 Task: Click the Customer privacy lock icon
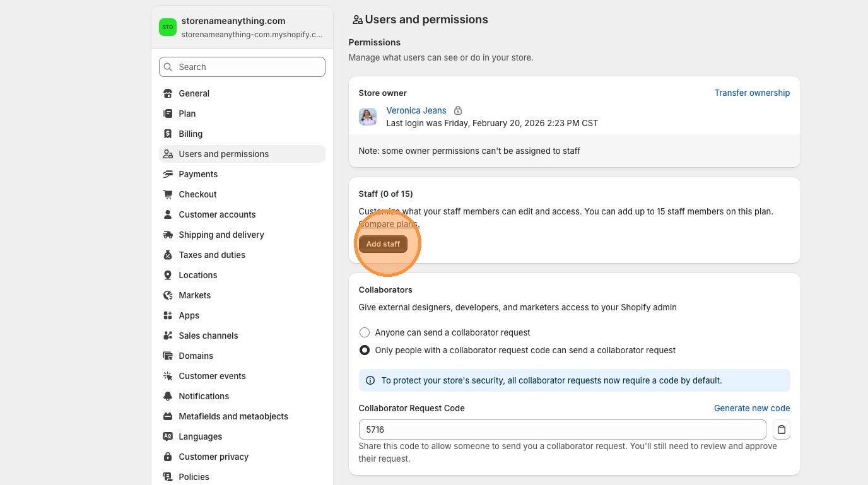point(168,457)
